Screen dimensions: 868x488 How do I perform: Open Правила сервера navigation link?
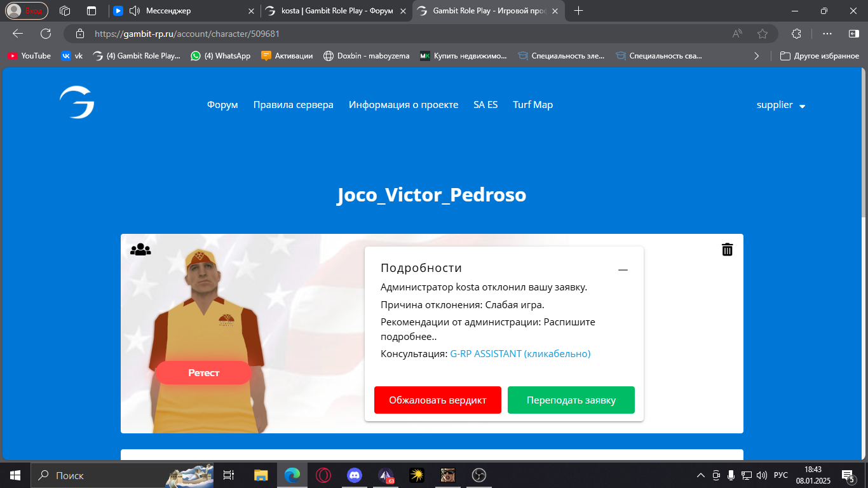point(293,105)
